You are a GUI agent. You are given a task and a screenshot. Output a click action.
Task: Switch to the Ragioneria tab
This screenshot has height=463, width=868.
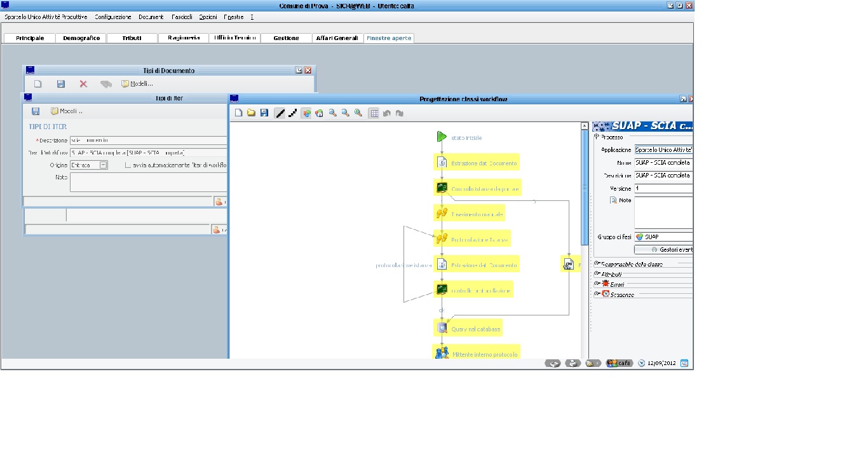[x=184, y=38]
